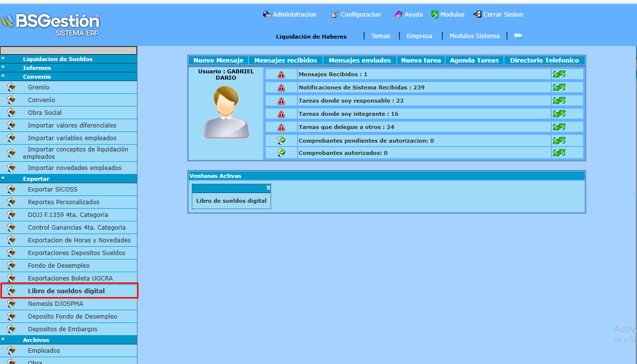The height and width of the screenshot is (364, 637).
Task: Open the Libro de sueldos digital active window tile
Action: pos(231,201)
